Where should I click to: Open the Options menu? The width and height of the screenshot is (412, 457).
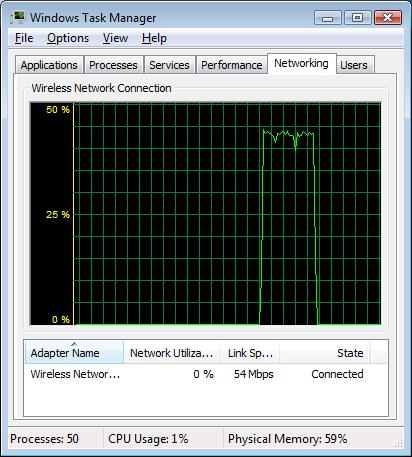pos(68,38)
